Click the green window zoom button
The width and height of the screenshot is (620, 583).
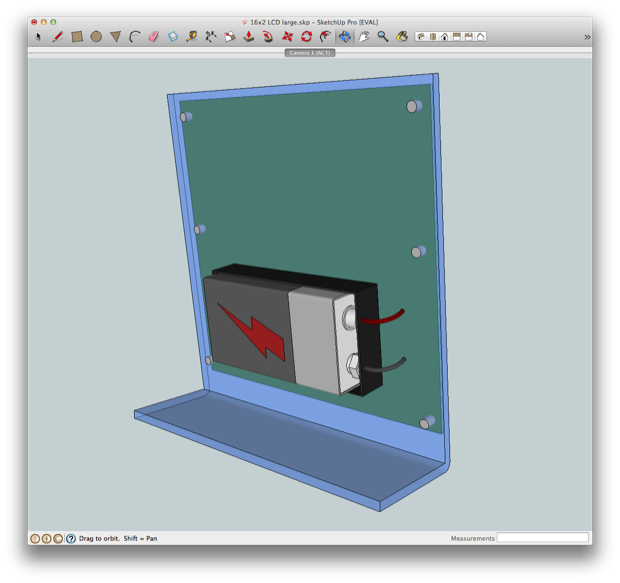click(53, 22)
